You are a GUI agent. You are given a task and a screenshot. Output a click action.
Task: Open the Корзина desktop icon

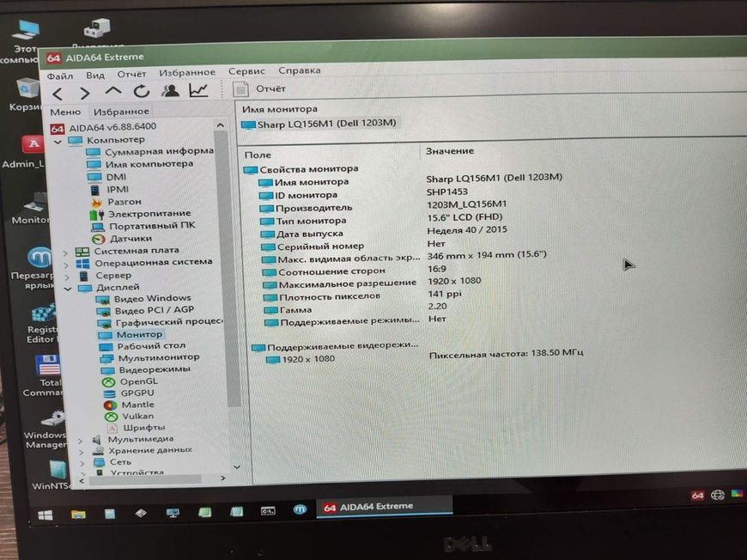point(27,95)
